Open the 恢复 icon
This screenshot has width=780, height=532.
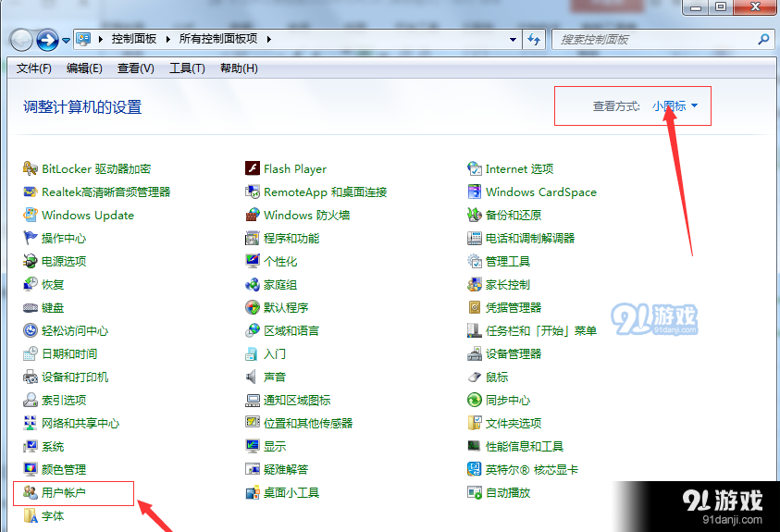click(x=31, y=284)
